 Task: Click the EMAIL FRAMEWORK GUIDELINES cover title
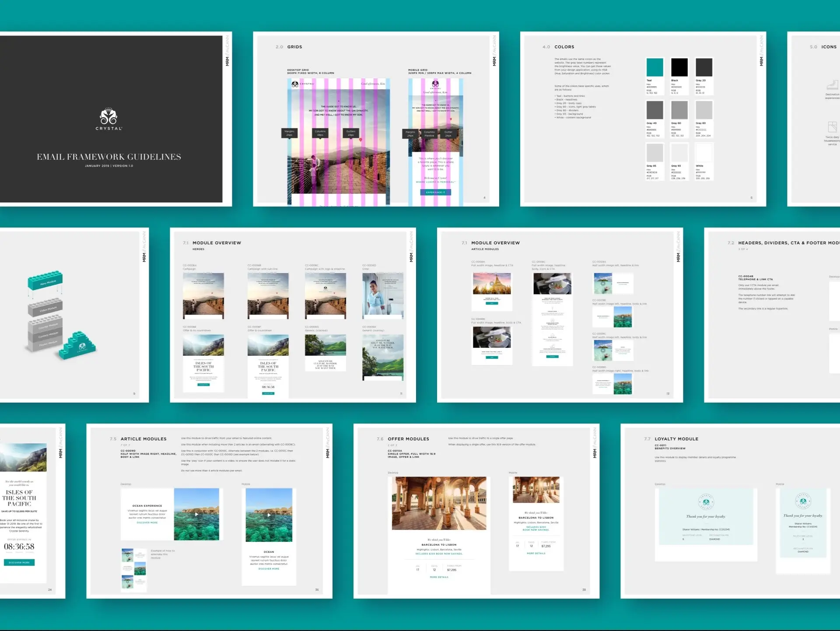pos(109,157)
